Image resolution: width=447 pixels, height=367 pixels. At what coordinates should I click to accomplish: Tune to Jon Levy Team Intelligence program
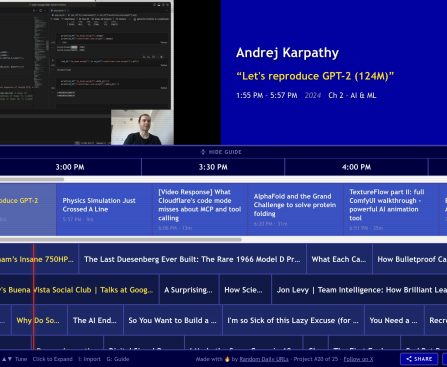(359, 290)
